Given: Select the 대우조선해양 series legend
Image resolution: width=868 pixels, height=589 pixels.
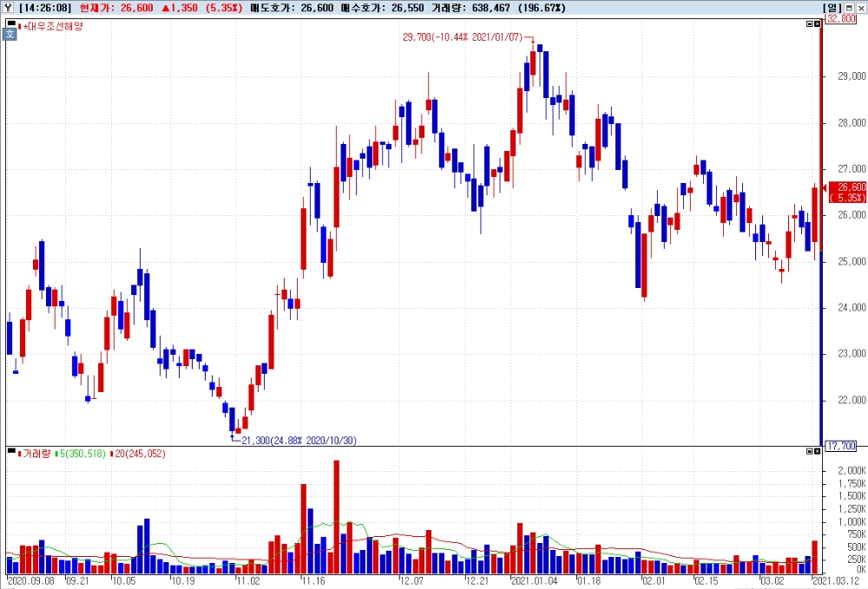Looking at the screenshot, I should [52, 26].
